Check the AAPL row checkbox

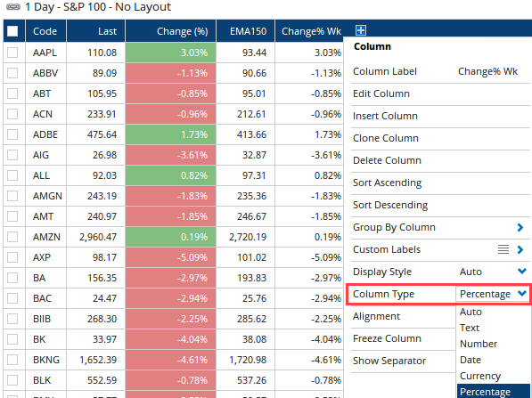[x=12, y=53]
